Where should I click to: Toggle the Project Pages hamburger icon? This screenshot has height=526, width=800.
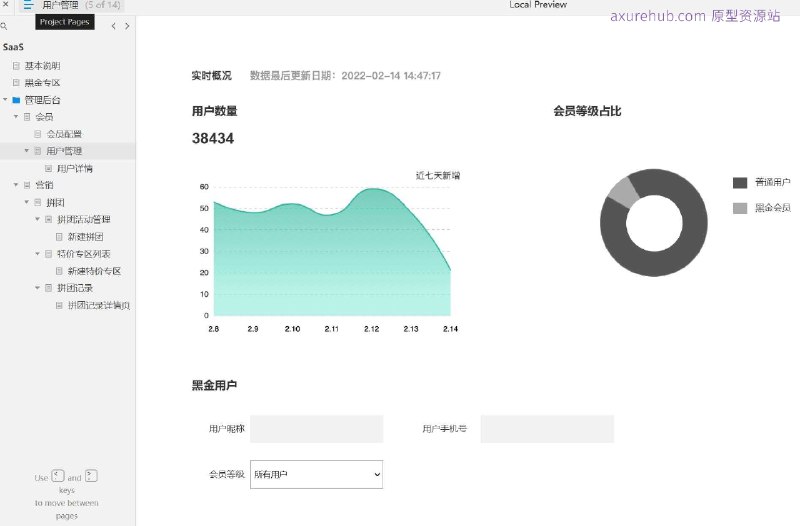click(28, 6)
